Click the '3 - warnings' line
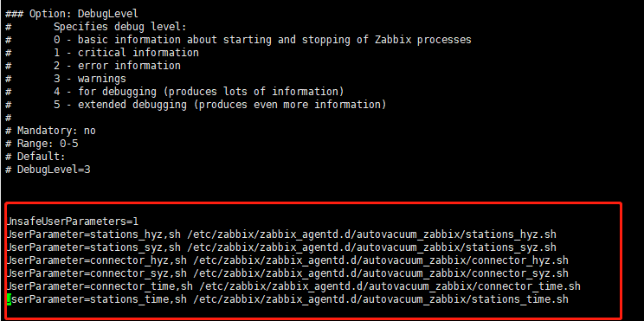Viewport: 644px width, 321px height. click(90, 79)
